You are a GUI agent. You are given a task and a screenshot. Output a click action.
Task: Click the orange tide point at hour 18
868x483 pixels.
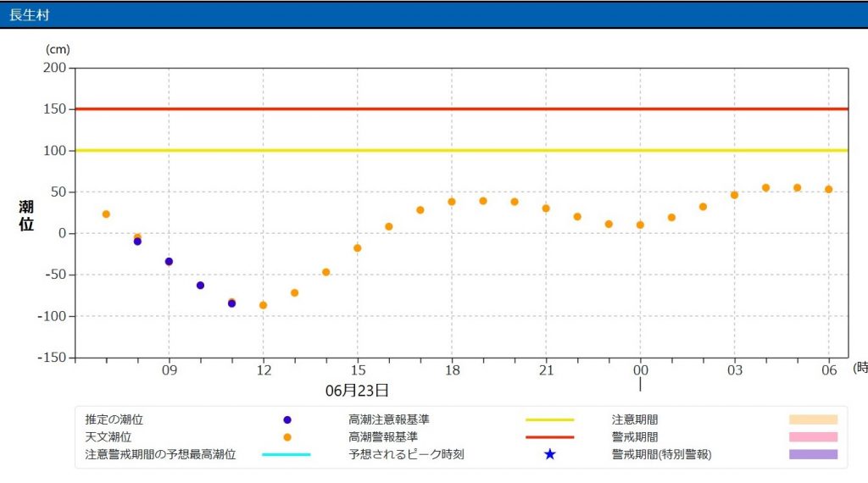pyautogui.click(x=452, y=202)
